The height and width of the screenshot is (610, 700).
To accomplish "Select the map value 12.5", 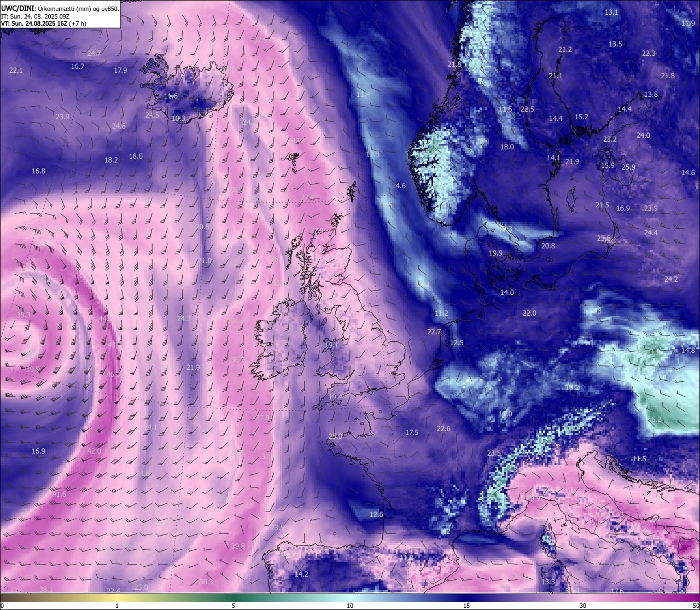I will pyautogui.click(x=457, y=342).
